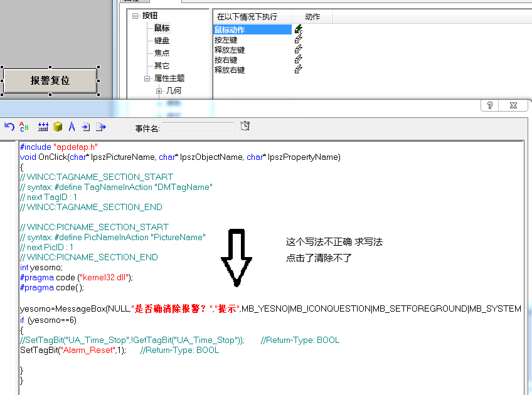The image size is (532, 395).
Task: Select 鼠标 in the event tree
Action: (162, 28)
